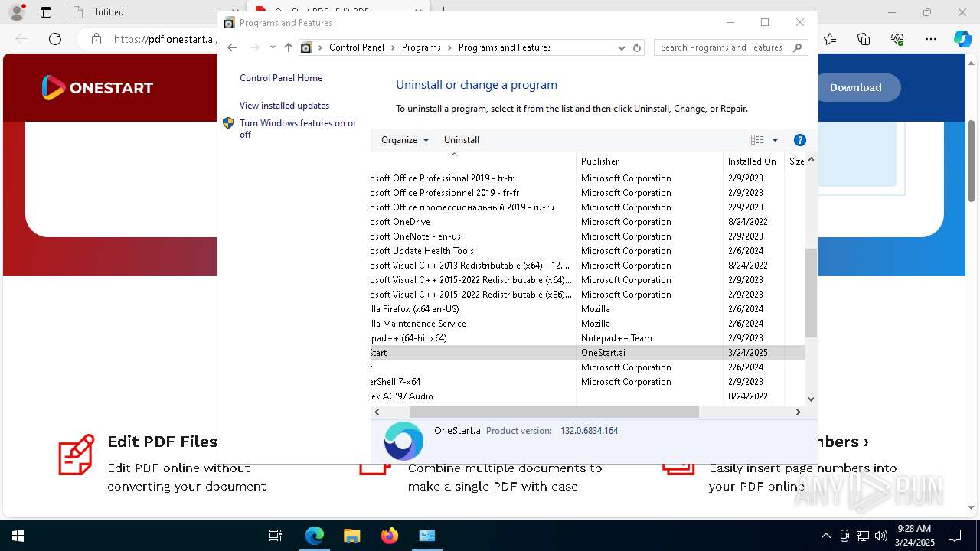Select Mozilla Maintenance Service row

pos(587,324)
